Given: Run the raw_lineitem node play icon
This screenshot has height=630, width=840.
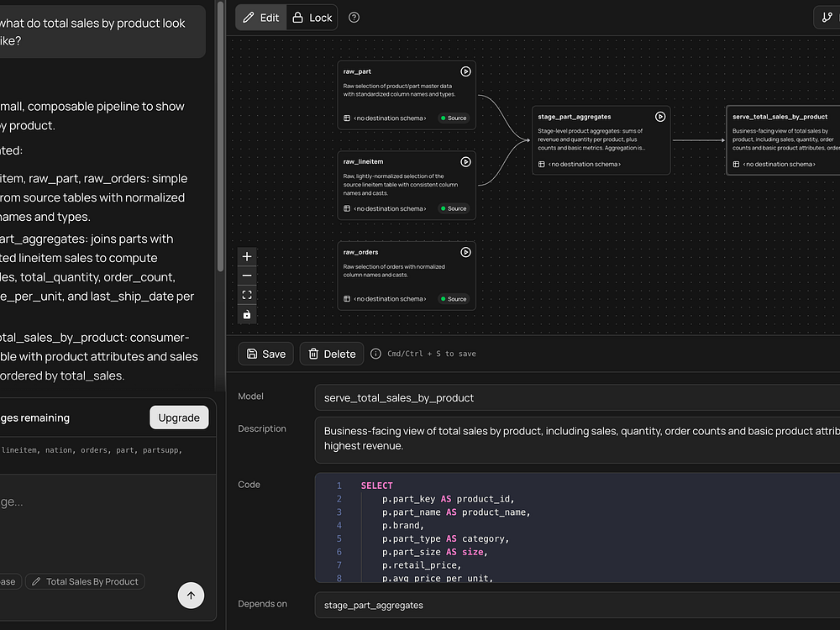Looking at the screenshot, I should (465, 161).
